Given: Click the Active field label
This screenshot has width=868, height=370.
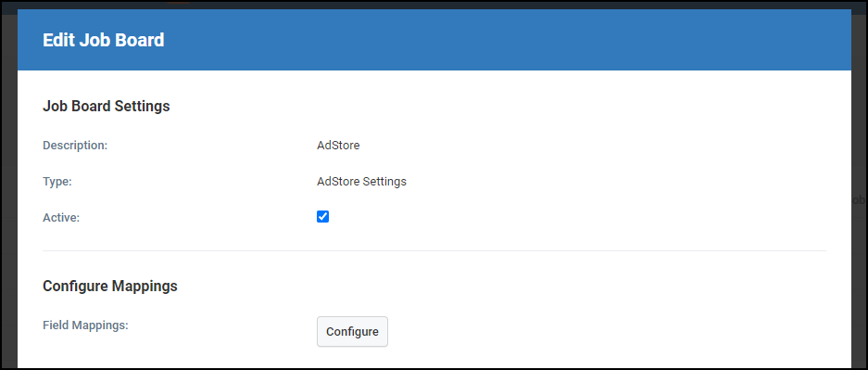Looking at the screenshot, I should click(x=61, y=218).
